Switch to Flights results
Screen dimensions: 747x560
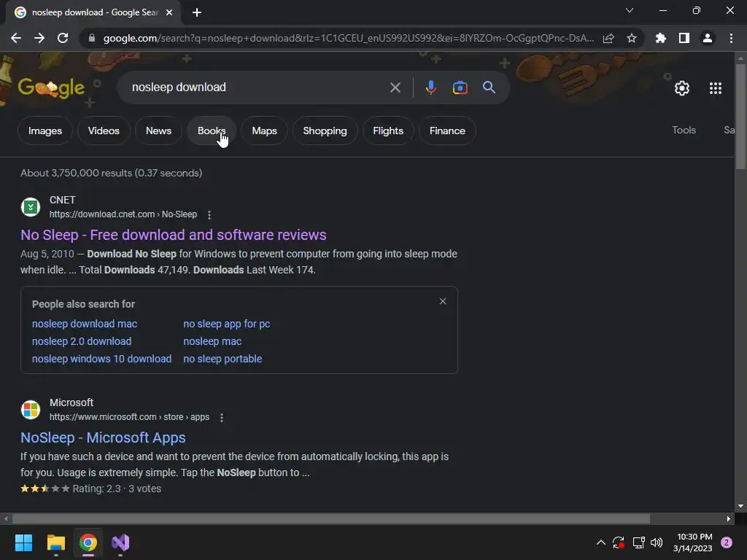point(388,131)
